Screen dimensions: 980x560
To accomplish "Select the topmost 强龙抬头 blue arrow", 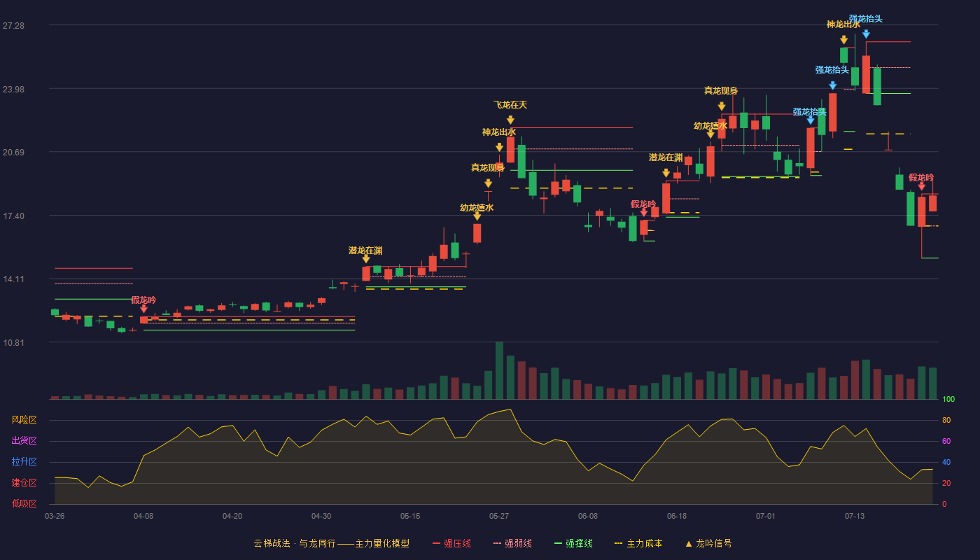I will [866, 34].
